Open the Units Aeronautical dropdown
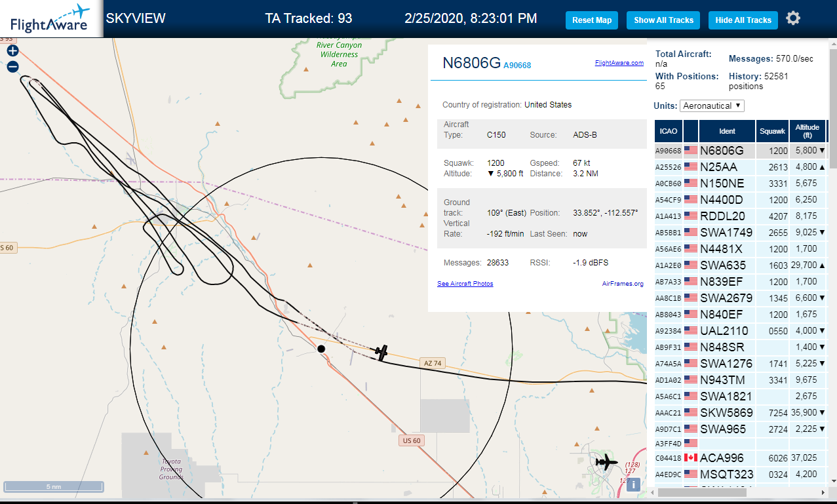Viewport: 837px width, 504px height. (712, 106)
